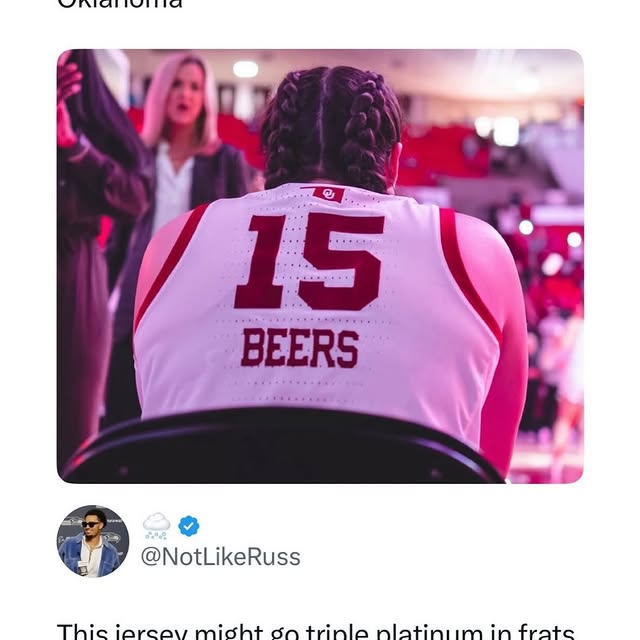This screenshot has width=640, height=640.
Task: Open the @NotLikeRuss handle link
Action: pyautogui.click(x=220, y=557)
